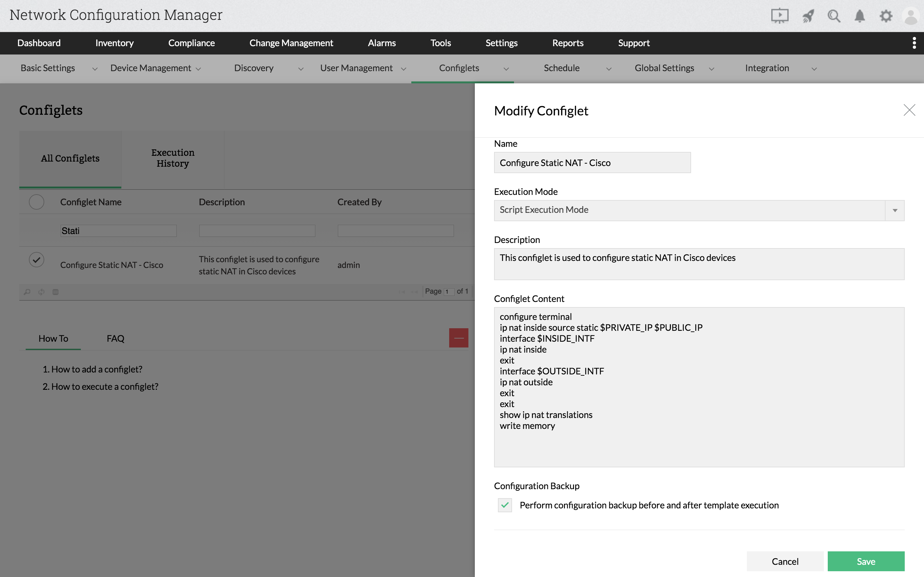Save the configlet changes
The height and width of the screenshot is (577, 924).
click(866, 561)
